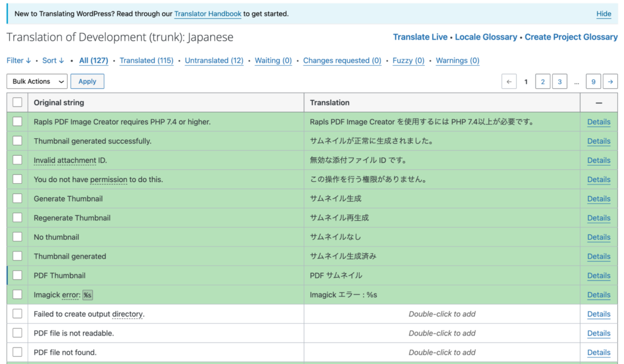Open Details for the Imagick error string
The height and width of the screenshot is (364, 624).
coord(598,295)
